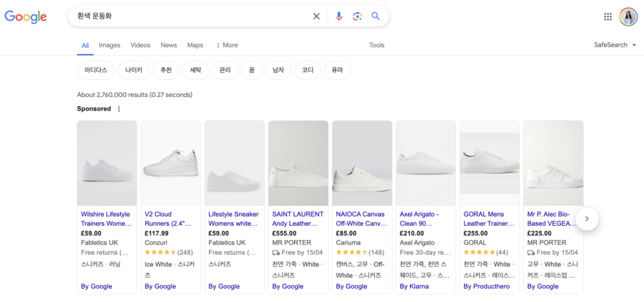Screen dimensions: 644x302
Task: Open the account profile picture
Action: (628, 17)
